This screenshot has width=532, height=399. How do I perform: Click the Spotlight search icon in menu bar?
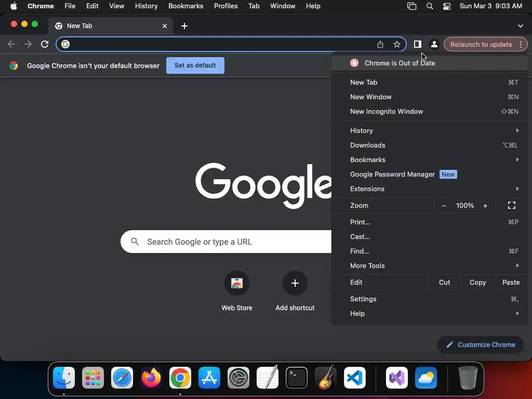pos(430,6)
